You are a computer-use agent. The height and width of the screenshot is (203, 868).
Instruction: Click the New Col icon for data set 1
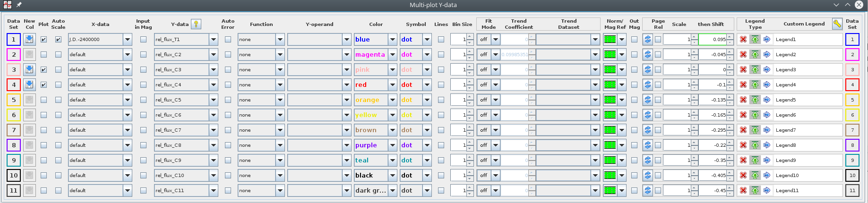[29, 39]
